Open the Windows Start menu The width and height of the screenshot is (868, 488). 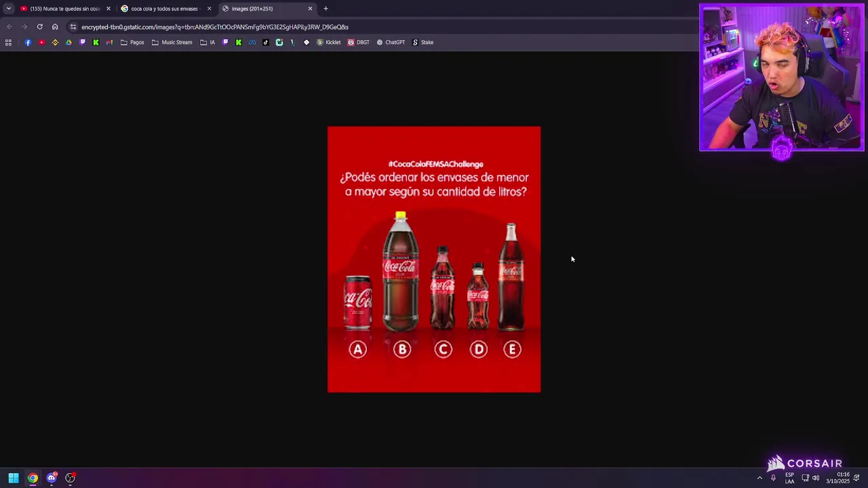click(14, 478)
